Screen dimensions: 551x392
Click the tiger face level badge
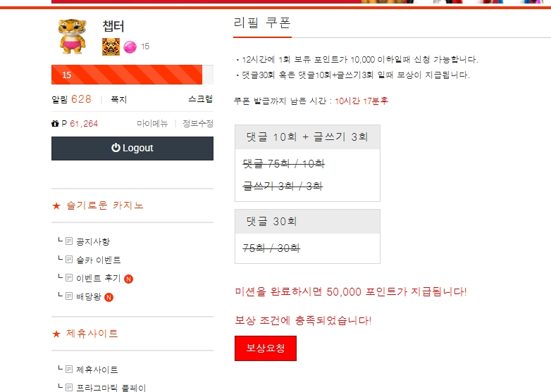(x=111, y=46)
